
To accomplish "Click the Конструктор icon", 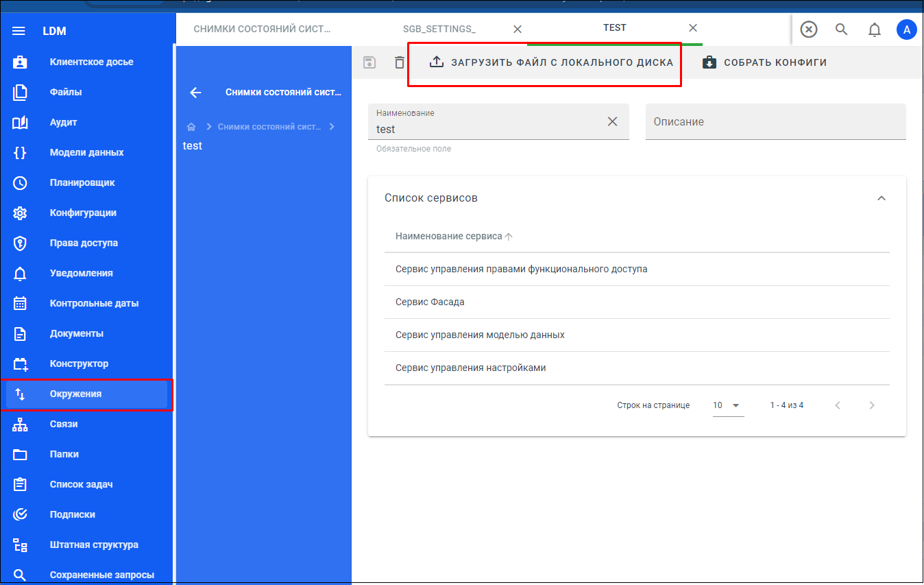I will [x=20, y=363].
